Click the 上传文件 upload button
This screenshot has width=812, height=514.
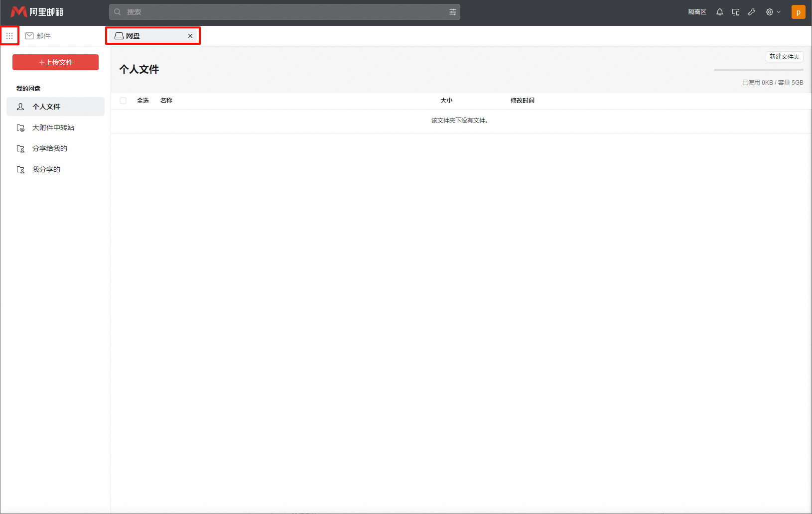pyautogui.click(x=55, y=62)
